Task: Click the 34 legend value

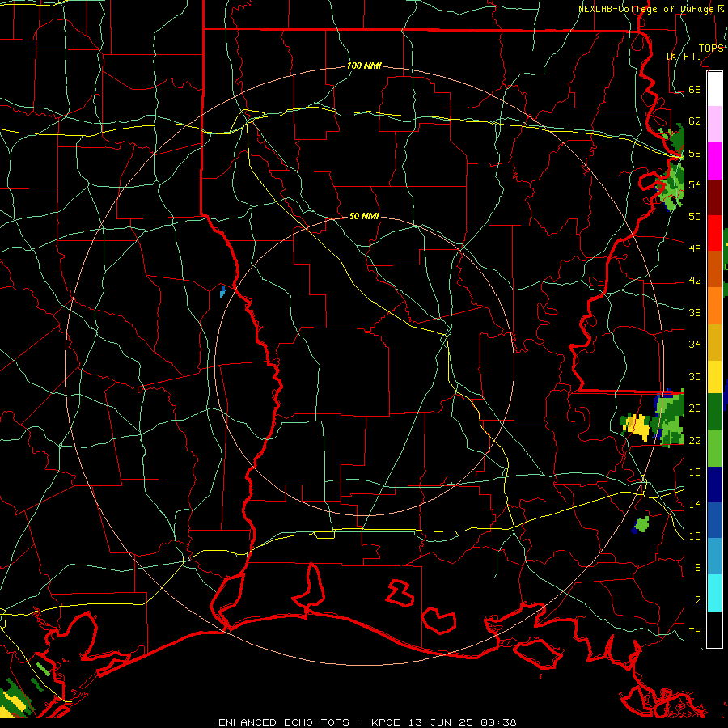Action: pyautogui.click(x=695, y=344)
